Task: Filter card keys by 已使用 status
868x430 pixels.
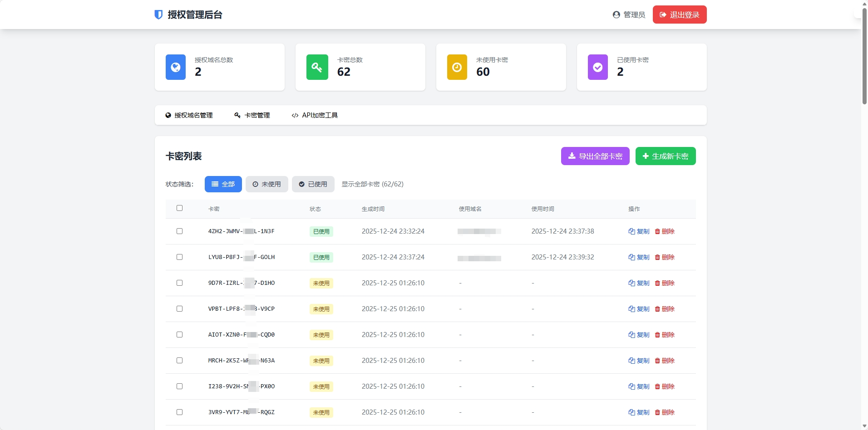Action: (x=313, y=184)
